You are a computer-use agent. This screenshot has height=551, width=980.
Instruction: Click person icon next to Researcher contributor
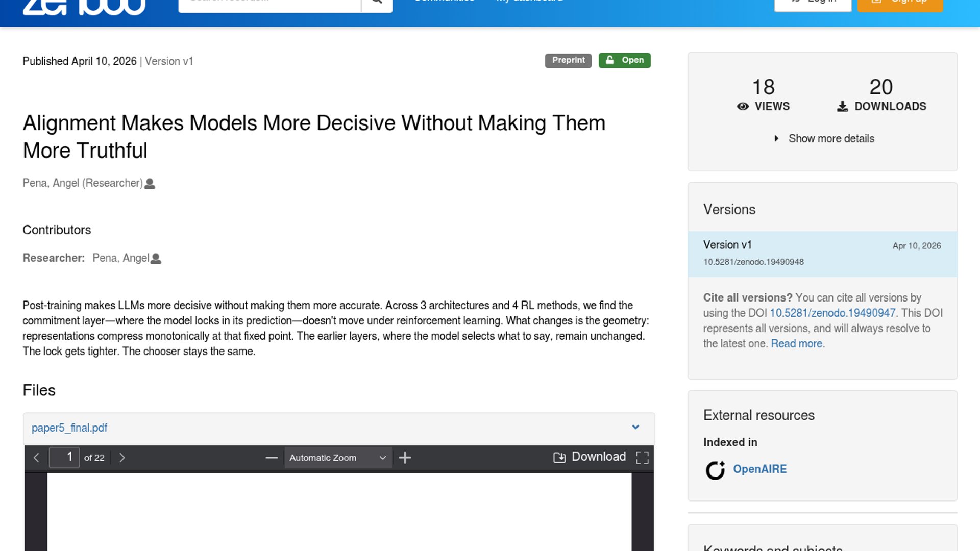pyautogui.click(x=156, y=259)
